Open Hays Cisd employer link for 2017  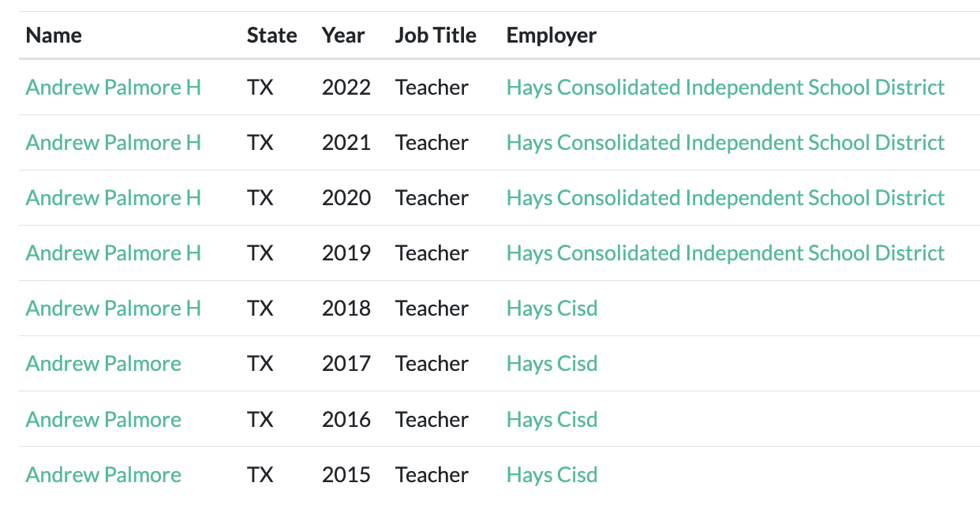coord(552,364)
